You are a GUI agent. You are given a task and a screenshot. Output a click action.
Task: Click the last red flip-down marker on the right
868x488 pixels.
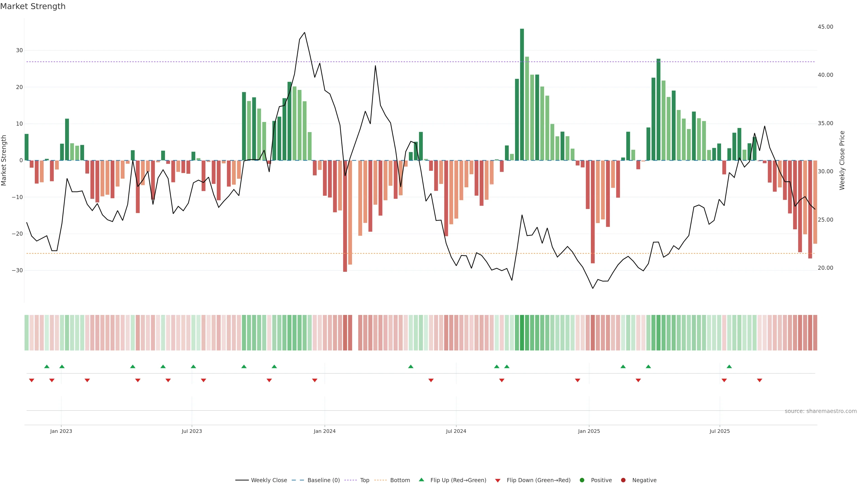pos(759,380)
